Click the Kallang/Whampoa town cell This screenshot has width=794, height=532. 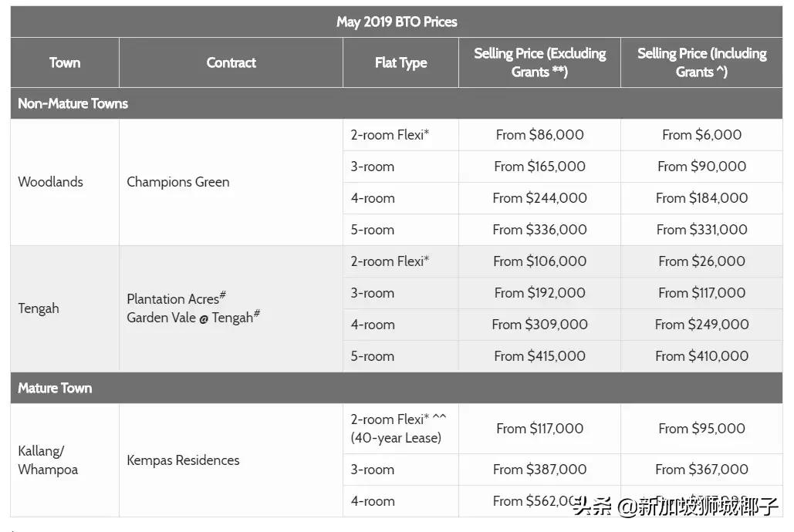[x=48, y=460]
